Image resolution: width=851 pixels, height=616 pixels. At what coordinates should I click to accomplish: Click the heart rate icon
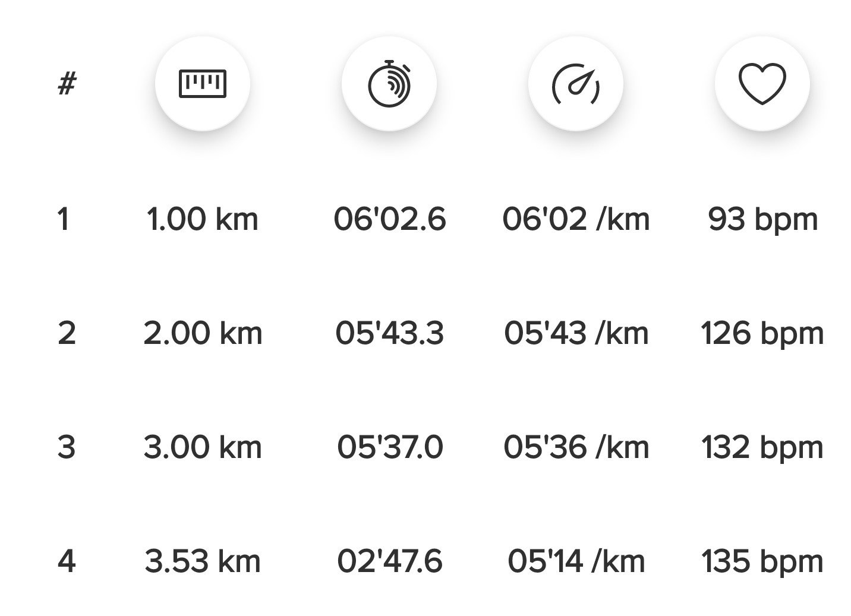(762, 84)
